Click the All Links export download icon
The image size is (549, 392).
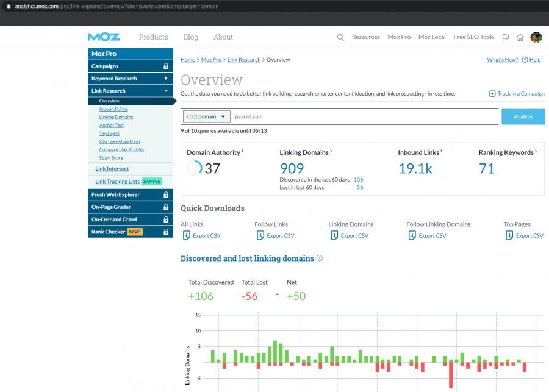[186, 235]
